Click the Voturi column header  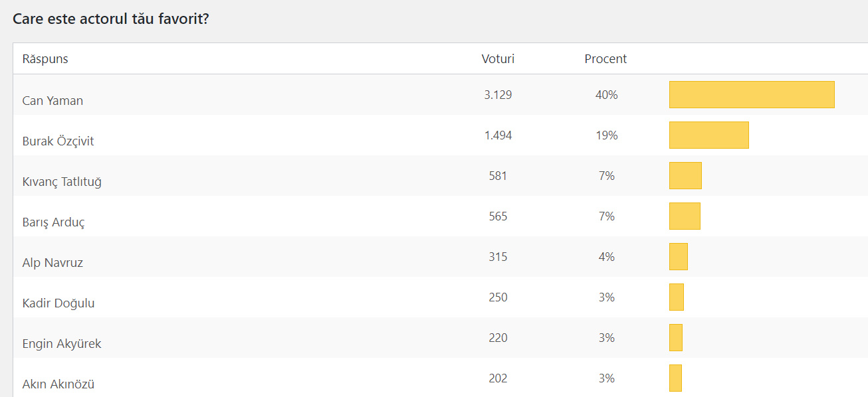point(498,59)
